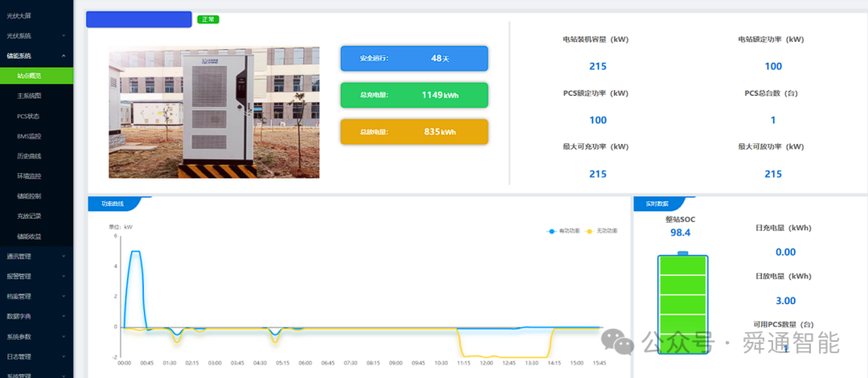This screenshot has width=868, height=378.
Task: Go to the PCS状态 page
Action: click(36, 117)
